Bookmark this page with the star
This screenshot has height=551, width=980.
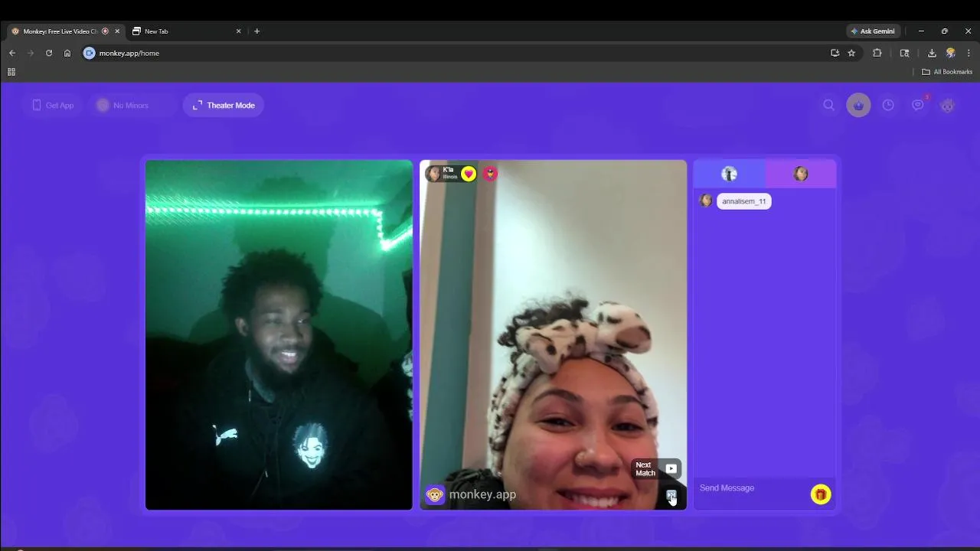[851, 53]
